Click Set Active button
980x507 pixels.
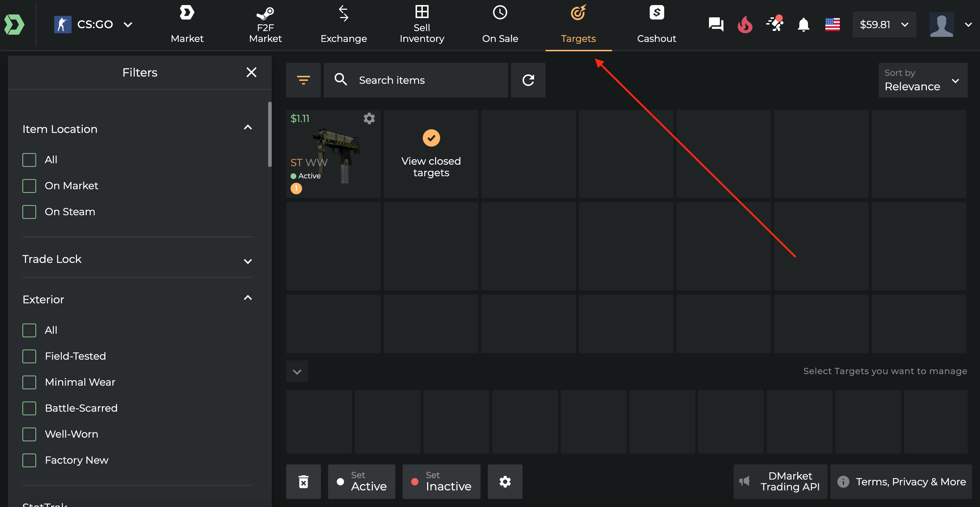point(361,481)
